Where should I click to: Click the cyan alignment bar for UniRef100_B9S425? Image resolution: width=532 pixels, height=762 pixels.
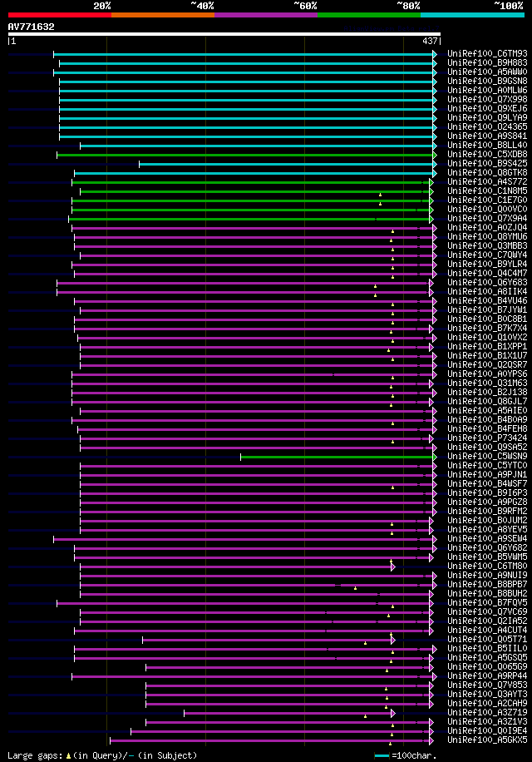coord(287,164)
